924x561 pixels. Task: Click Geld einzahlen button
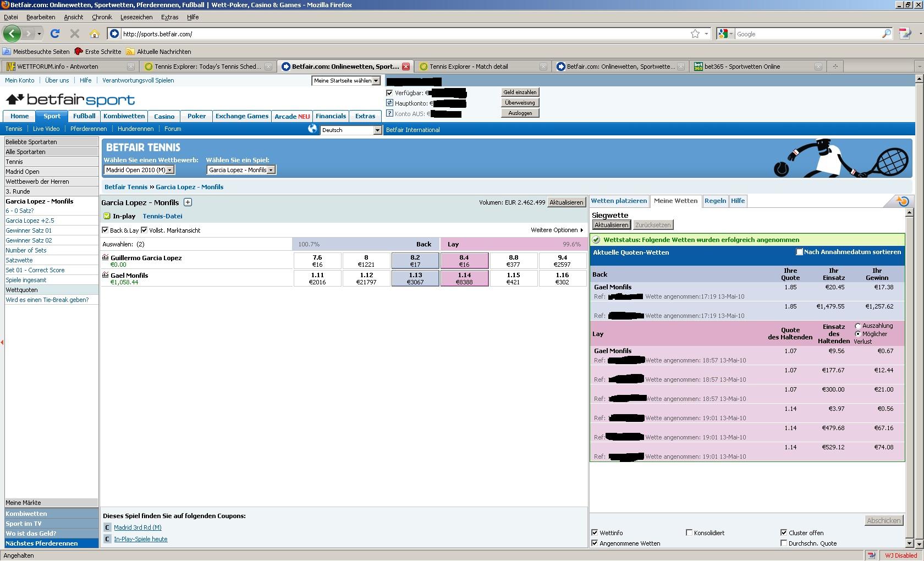[520, 92]
